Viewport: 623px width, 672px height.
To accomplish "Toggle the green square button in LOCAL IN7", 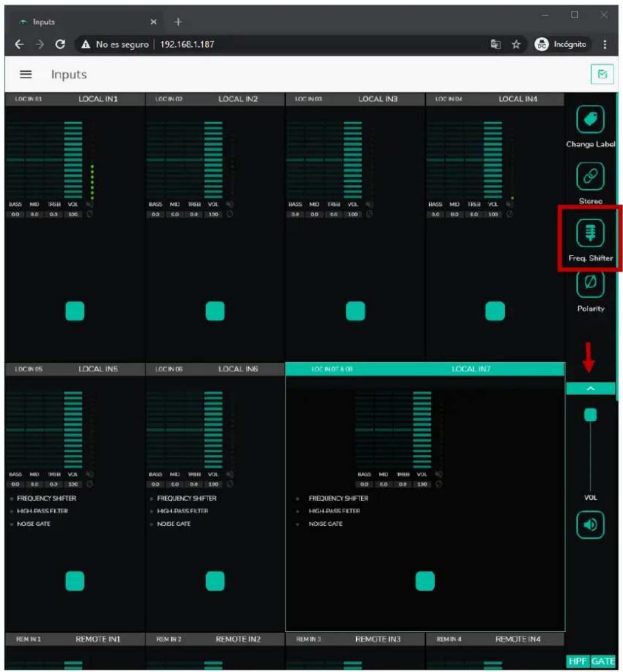I will tap(425, 581).
